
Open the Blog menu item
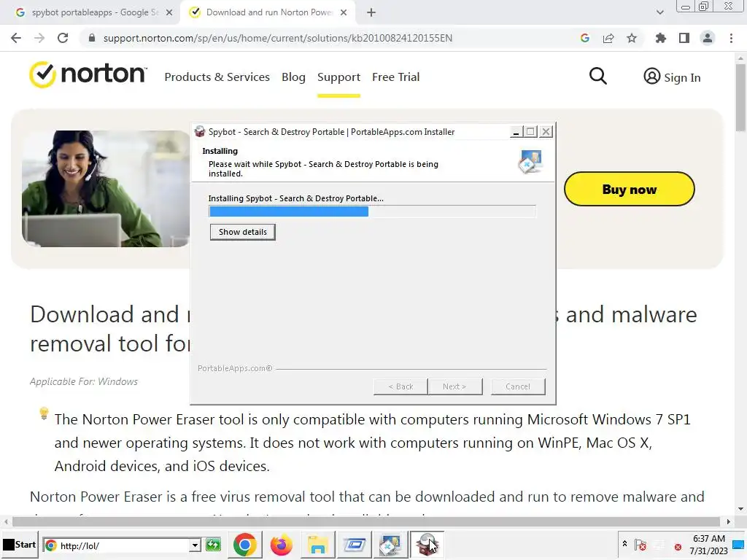pyautogui.click(x=293, y=77)
